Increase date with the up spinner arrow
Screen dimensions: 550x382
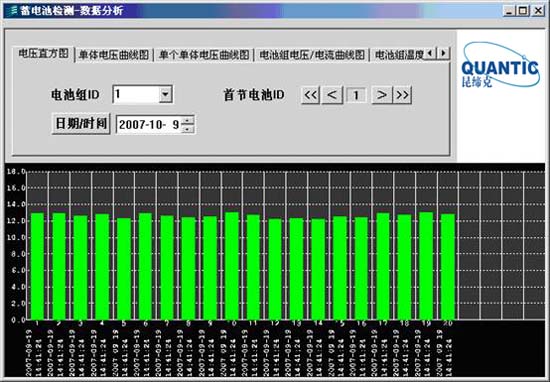pos(188,120)
